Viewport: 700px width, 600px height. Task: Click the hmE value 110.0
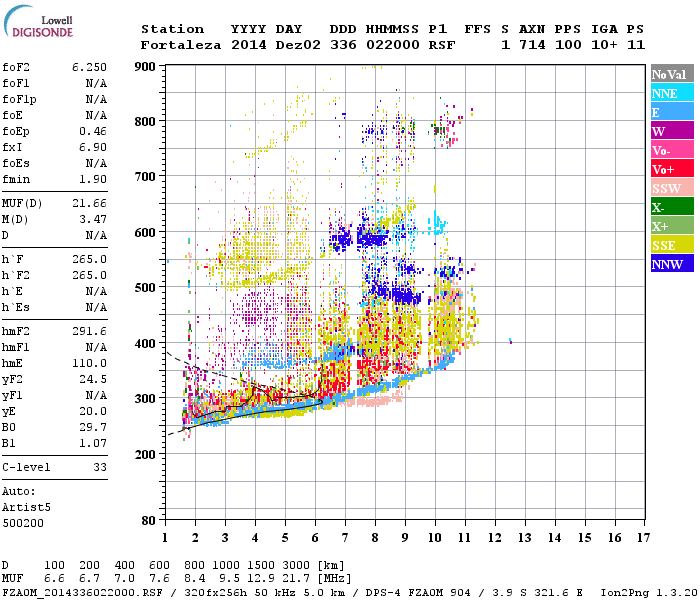point(89,363)
